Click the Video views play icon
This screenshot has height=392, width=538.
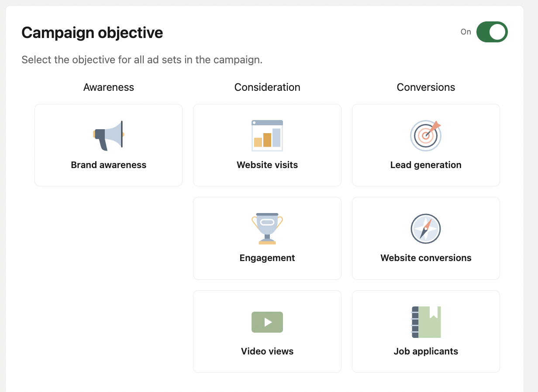click(267, 322)
